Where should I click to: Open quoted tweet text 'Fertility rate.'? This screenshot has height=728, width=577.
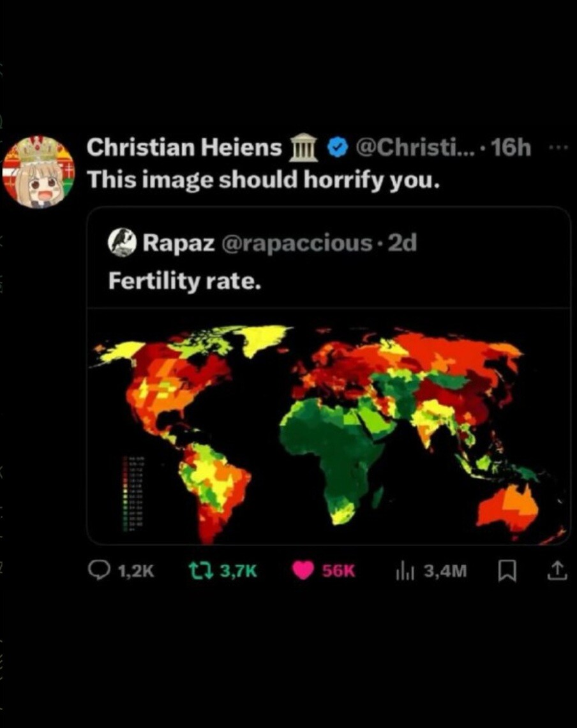(184, 281)
